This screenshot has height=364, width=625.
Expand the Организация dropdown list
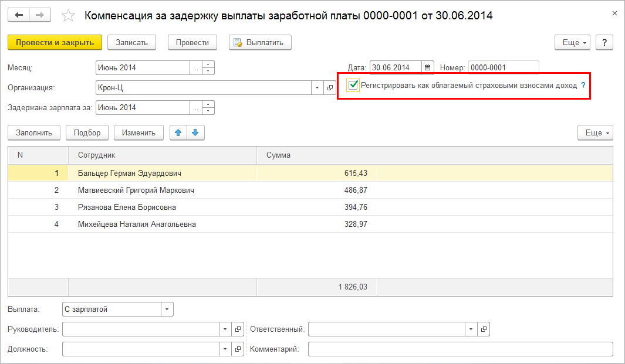[x=317, y=88]
